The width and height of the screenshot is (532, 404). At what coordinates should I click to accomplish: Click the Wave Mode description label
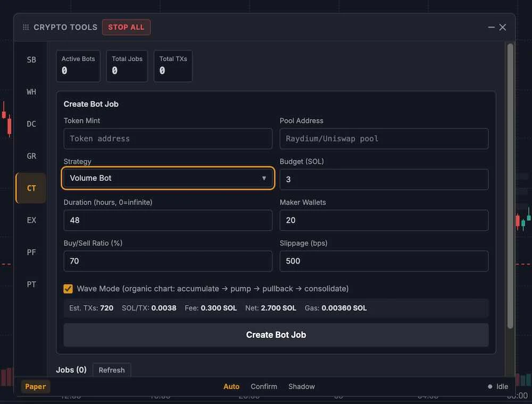(x=213, y=289)
